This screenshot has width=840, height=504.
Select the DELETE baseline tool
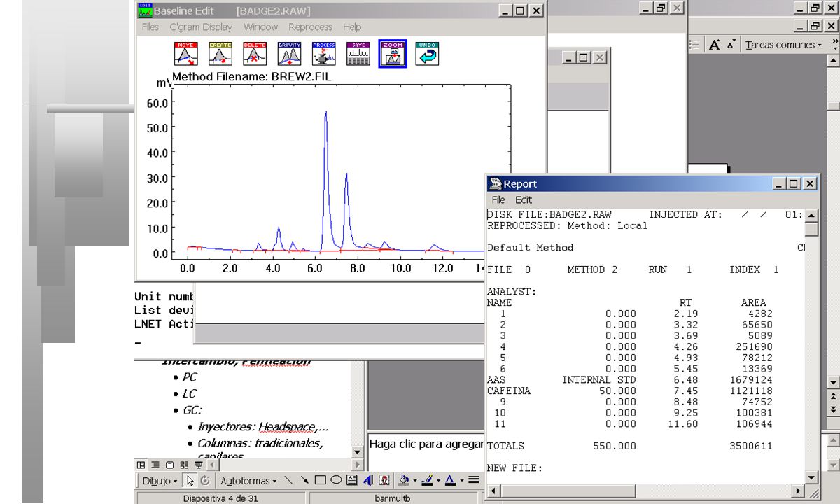[255, 54]
